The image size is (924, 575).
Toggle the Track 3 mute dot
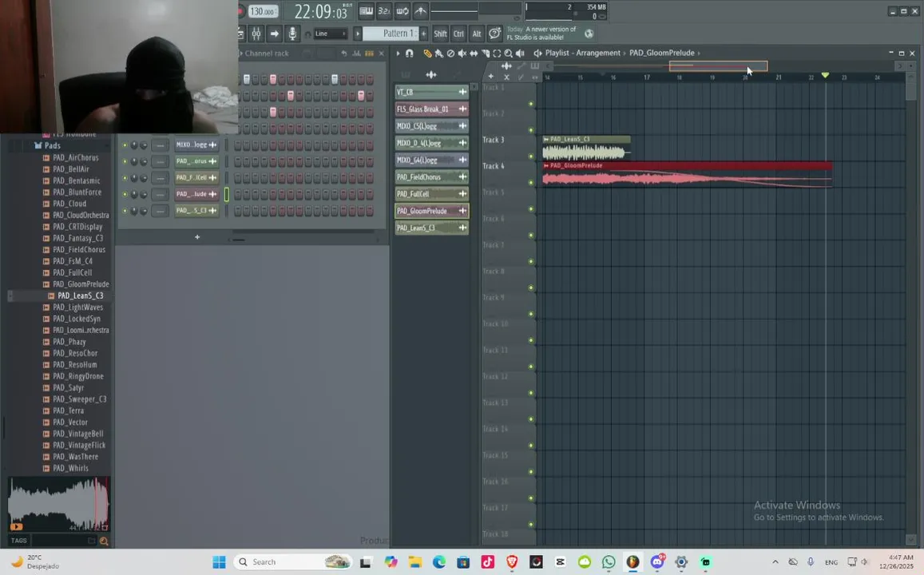tap(531, 156)
